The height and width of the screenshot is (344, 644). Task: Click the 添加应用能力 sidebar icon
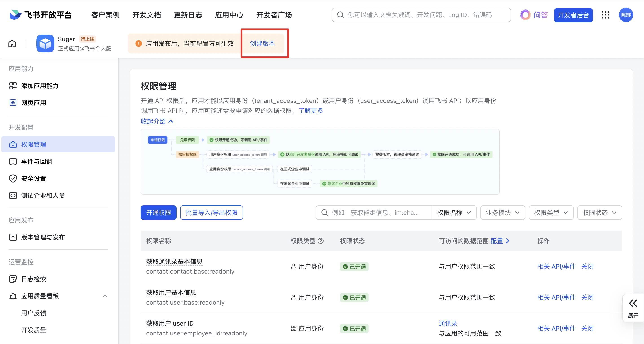pos(13,86)
